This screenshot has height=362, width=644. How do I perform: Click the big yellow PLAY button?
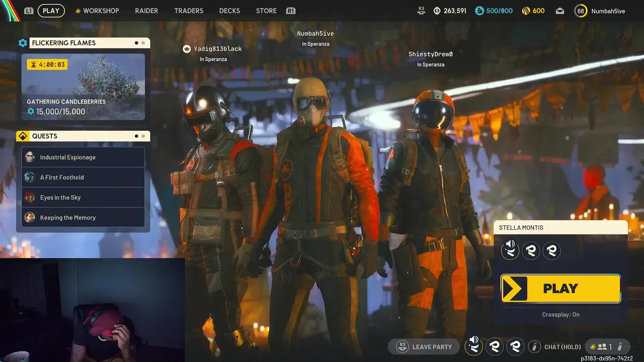click(x=560, y=289)
